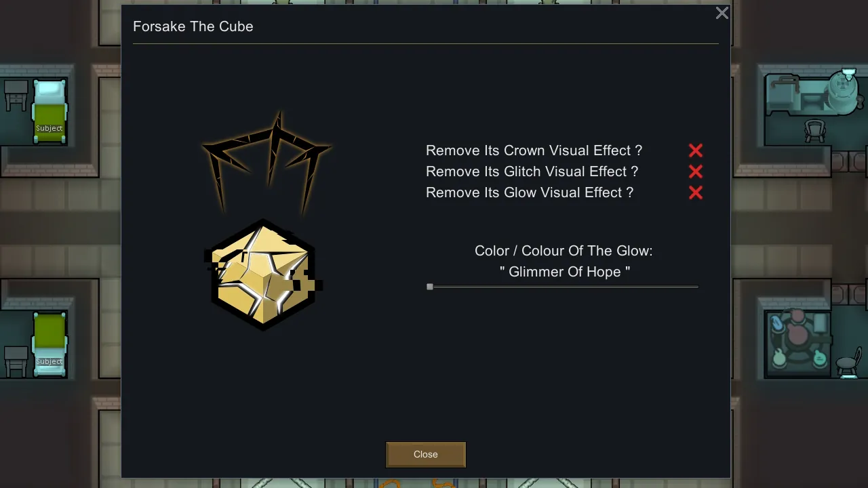Click the cracked golden cube image
868x488 pixels.
[262, 274]
